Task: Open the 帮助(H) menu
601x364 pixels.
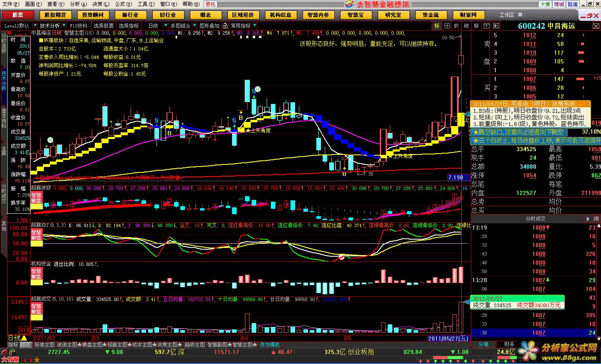Action: click(191, 4)
